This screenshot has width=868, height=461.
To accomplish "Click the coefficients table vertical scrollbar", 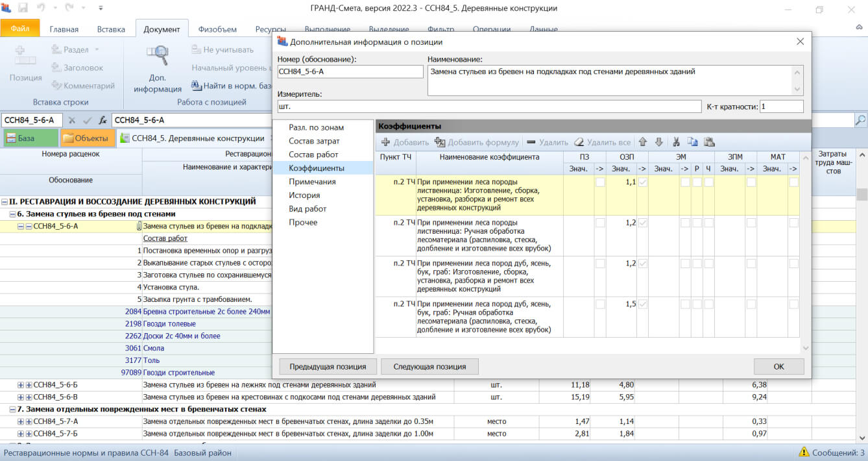I will coord(806,255).
